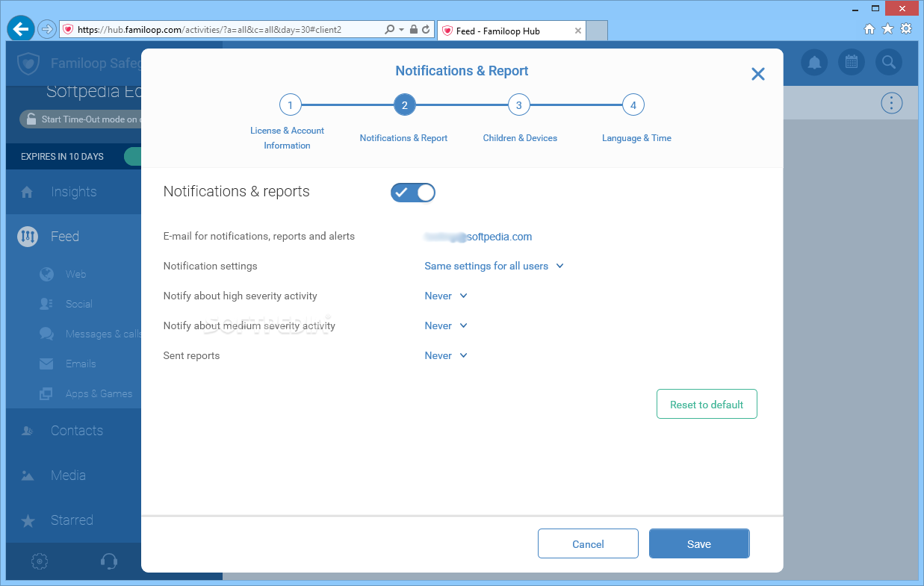Screen dimensions: 924x586
Task: Select Apps & Games under Feed
Action: (99, 393)
